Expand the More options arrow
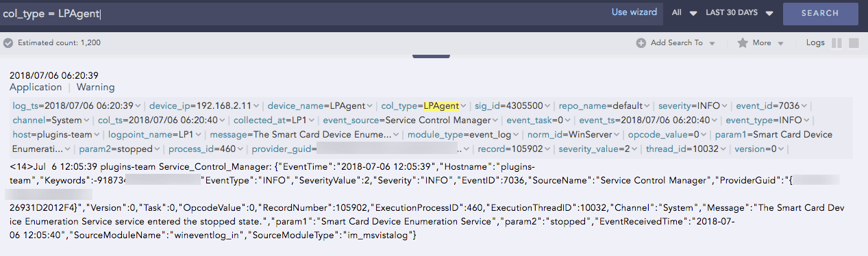This screenshot has height=256, width=868. point(780,44)
